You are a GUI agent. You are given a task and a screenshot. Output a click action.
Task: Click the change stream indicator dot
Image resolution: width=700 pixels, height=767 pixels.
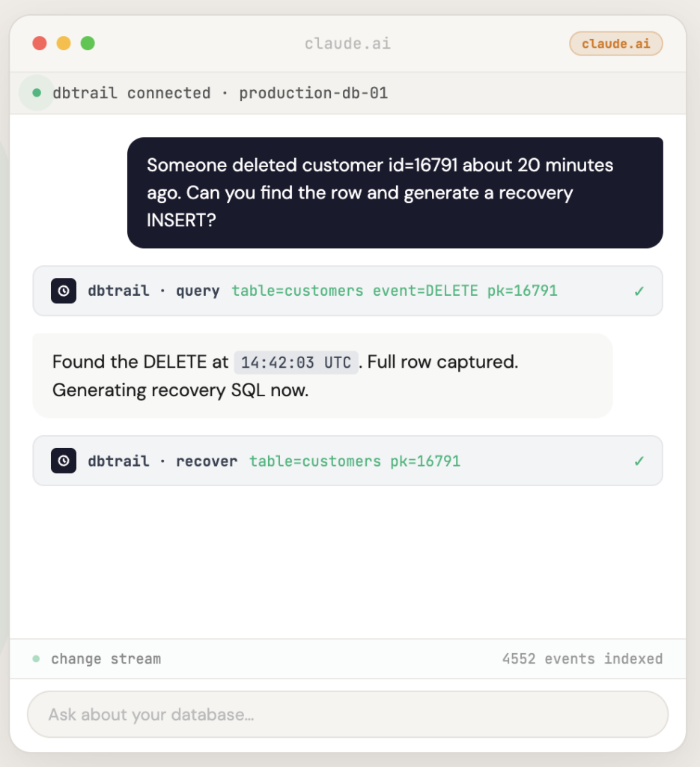pyautogui.click(x=36, y=659)
